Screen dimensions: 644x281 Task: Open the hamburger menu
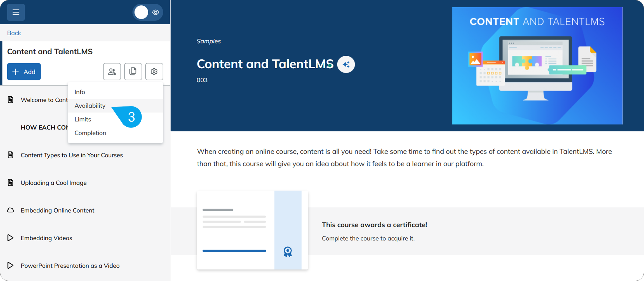pos(16,12)
